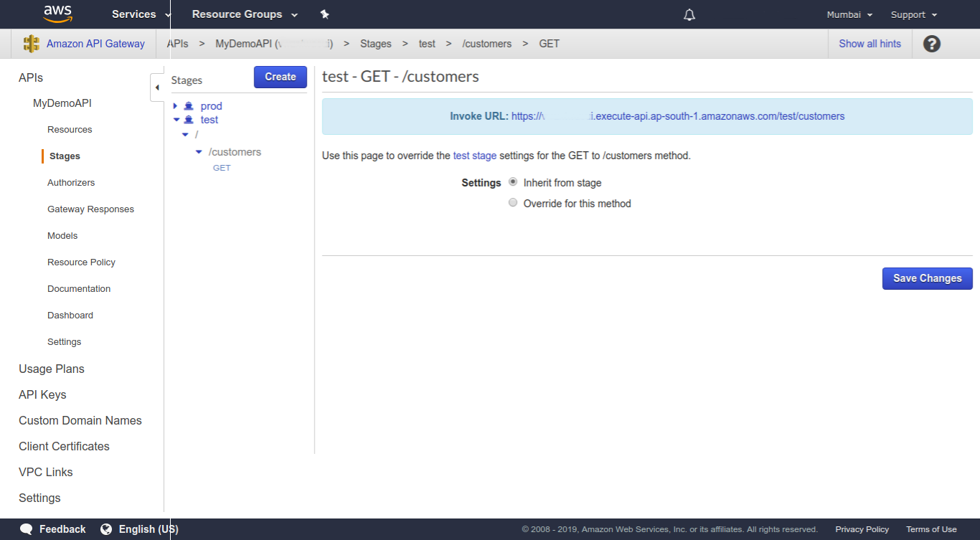
Task: Click Save Changes button
Action: (x=927, y=278)
